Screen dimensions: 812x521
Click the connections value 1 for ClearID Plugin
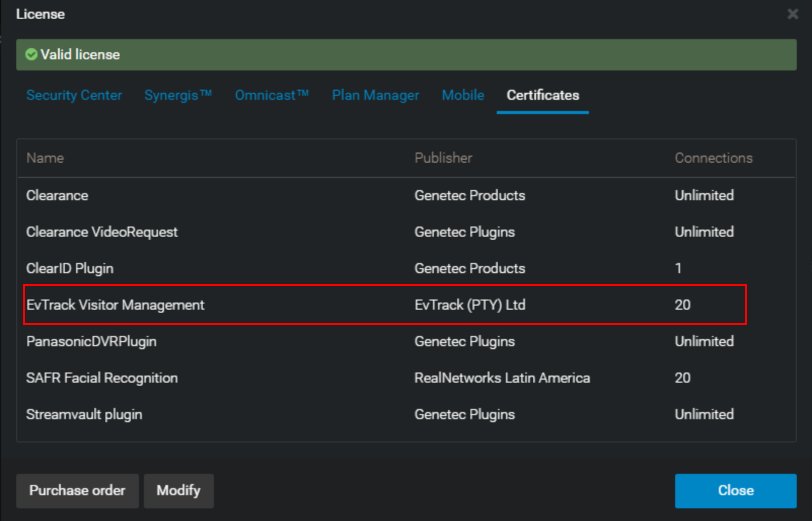pyautogui.click(x=678, y=269)
